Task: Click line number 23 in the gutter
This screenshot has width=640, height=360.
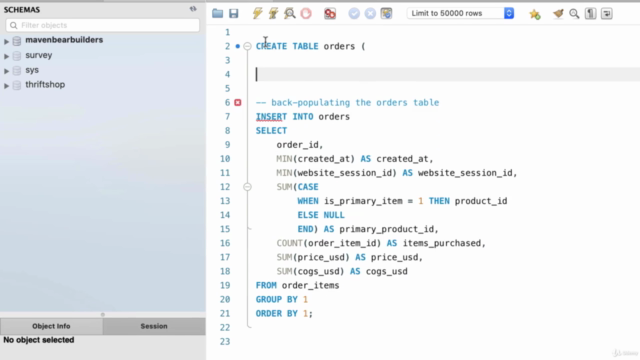Action: click(225, 342)
